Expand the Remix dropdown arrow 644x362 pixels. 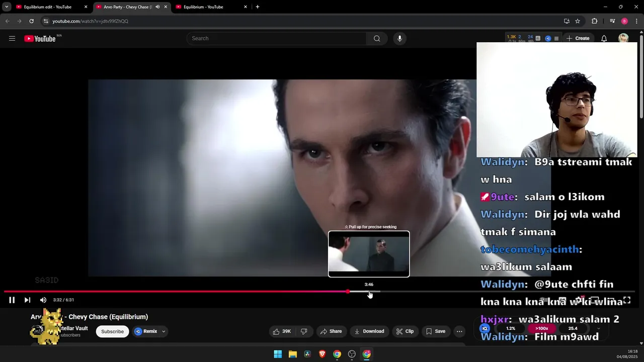pos(164,331)
